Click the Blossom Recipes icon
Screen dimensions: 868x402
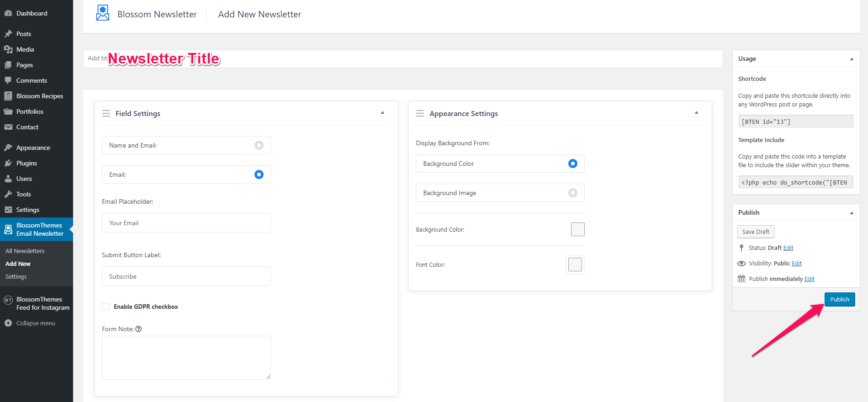coord(8,96)
